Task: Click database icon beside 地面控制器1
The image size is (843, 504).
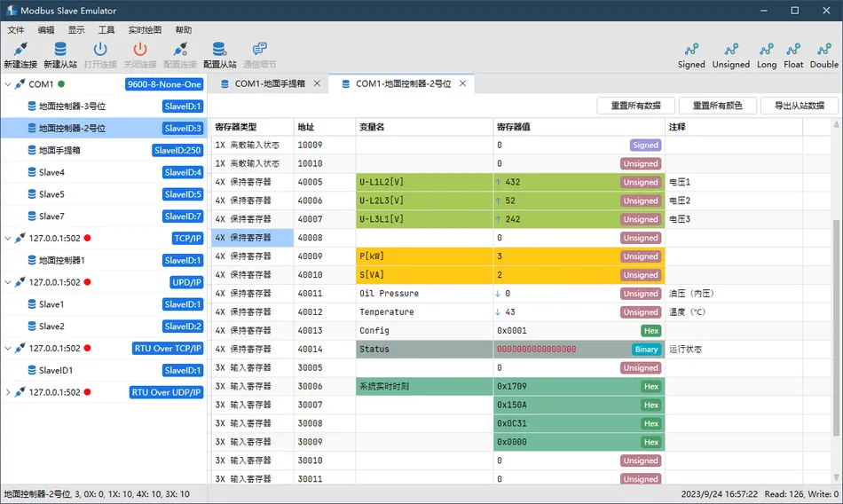Action: coord(32,260)
